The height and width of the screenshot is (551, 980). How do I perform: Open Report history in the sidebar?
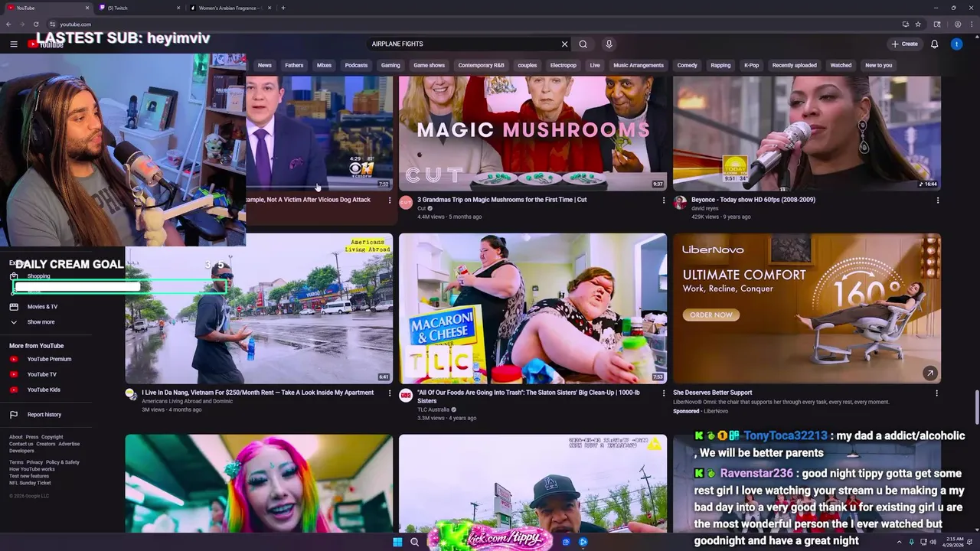point(46,415)
